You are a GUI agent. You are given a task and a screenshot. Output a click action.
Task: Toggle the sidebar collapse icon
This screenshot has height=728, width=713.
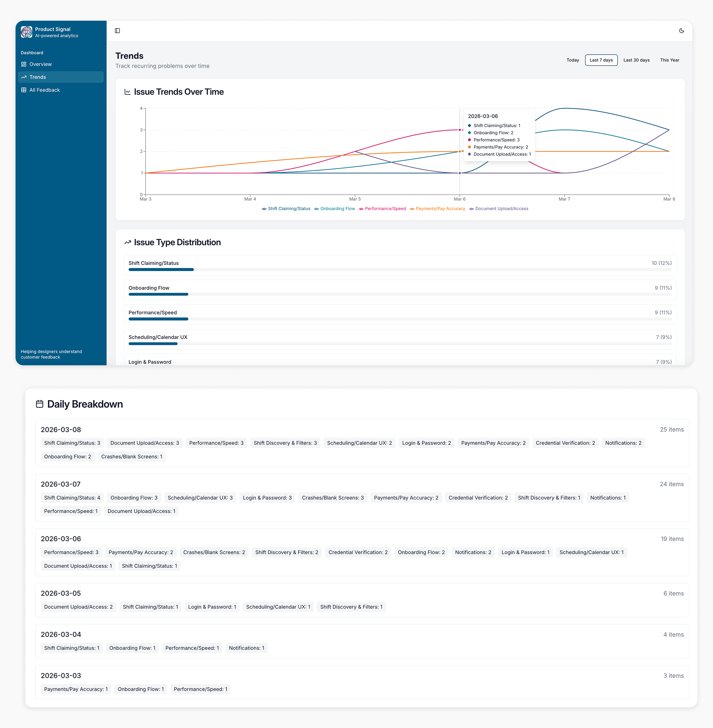[117, 31]
